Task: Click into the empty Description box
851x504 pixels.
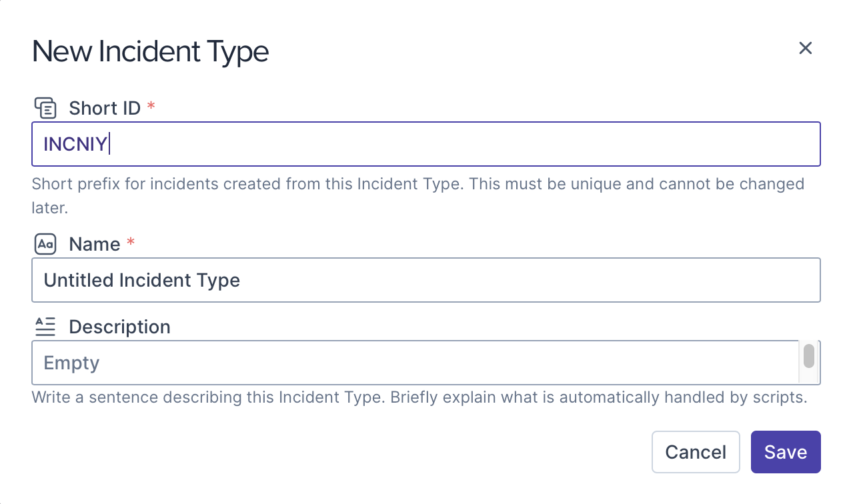Action: [x=413, y=363]
